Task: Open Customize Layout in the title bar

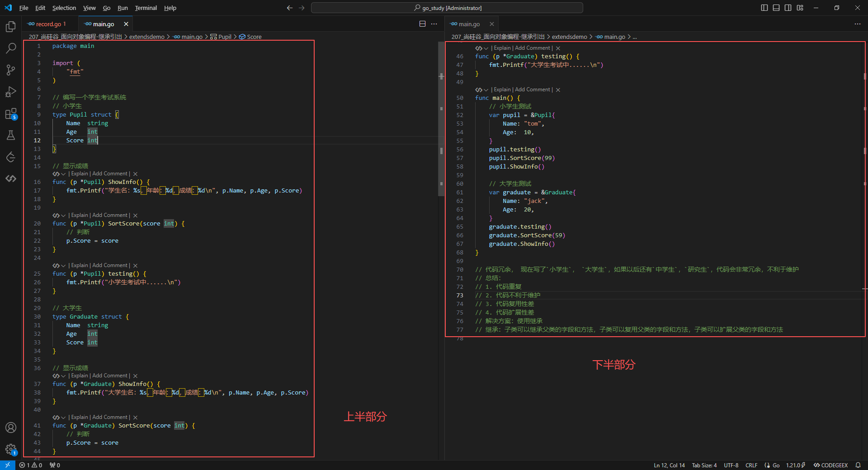Action: coord(800,8)
